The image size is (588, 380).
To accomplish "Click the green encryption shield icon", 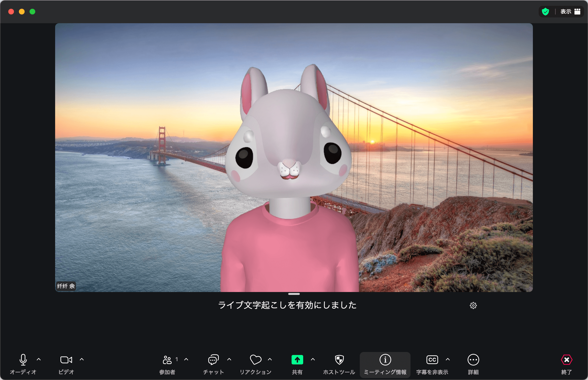I will point(545,12).
